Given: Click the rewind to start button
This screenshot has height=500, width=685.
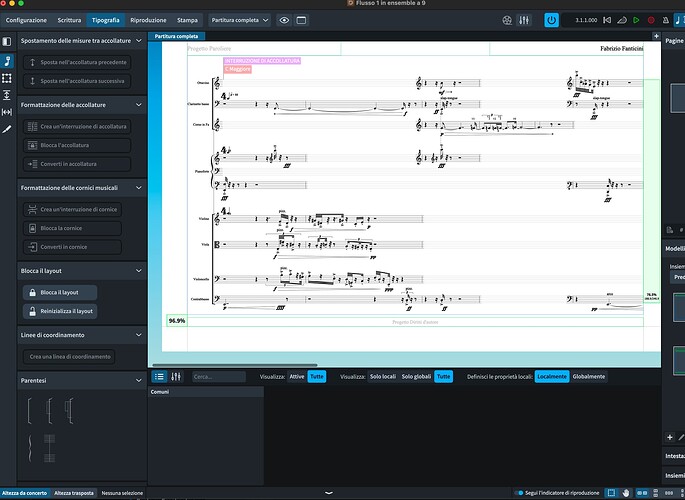Looking at the screenshot, I should (x=607, y=20).
